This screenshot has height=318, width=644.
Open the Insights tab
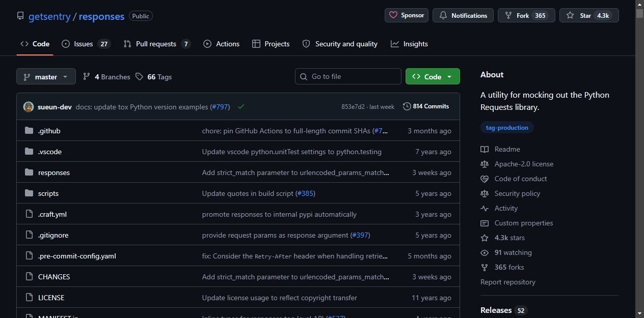coord(409,44)
